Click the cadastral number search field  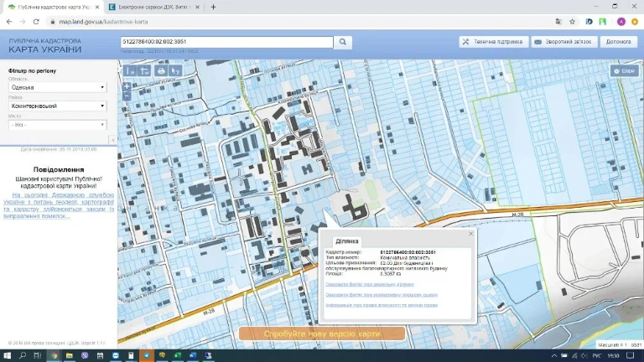226,42
